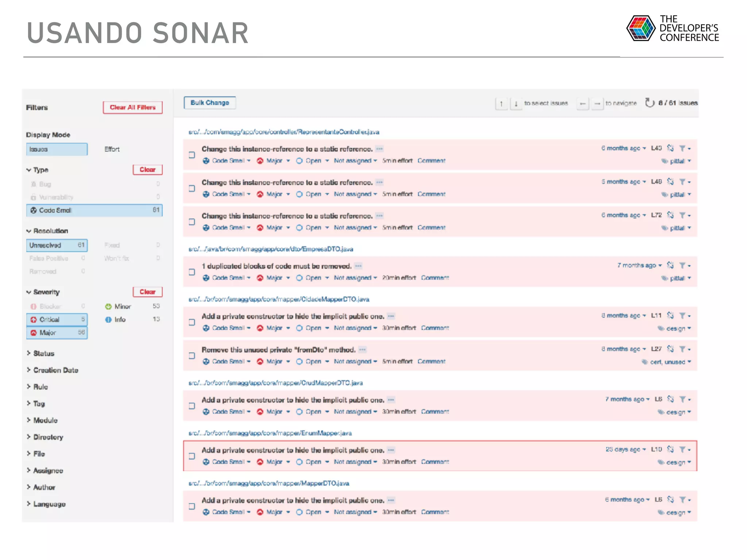Click the left arrow navigate key icon
Viewport: 747px width, 560px height.
583,104
